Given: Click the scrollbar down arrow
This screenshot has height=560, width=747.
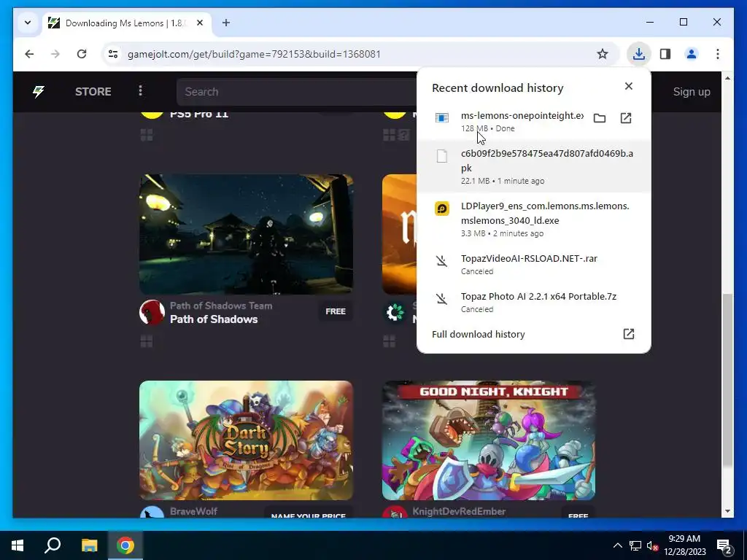Looking at the screenshot, I should pos(727,511).
